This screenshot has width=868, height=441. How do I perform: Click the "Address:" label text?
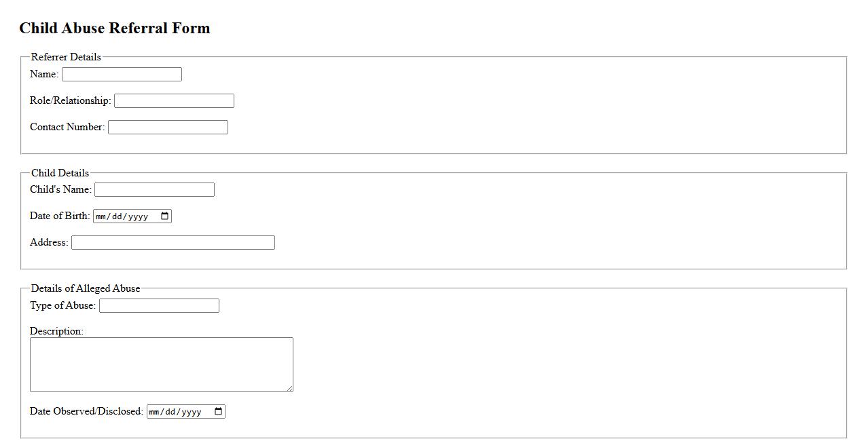tap(49, 242)
